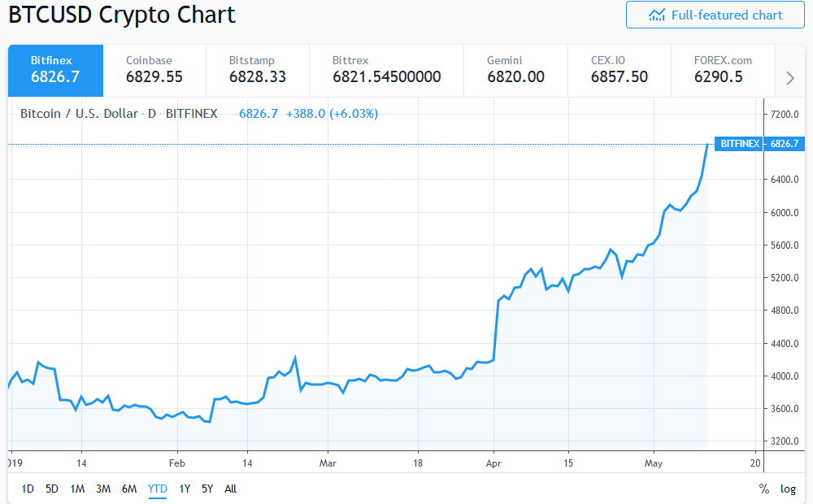Image resolution: width=813 pixels, height=504 pixels.
Task: Set chart to 1M view
Action: pyautogui.click(x=78, y=489)
